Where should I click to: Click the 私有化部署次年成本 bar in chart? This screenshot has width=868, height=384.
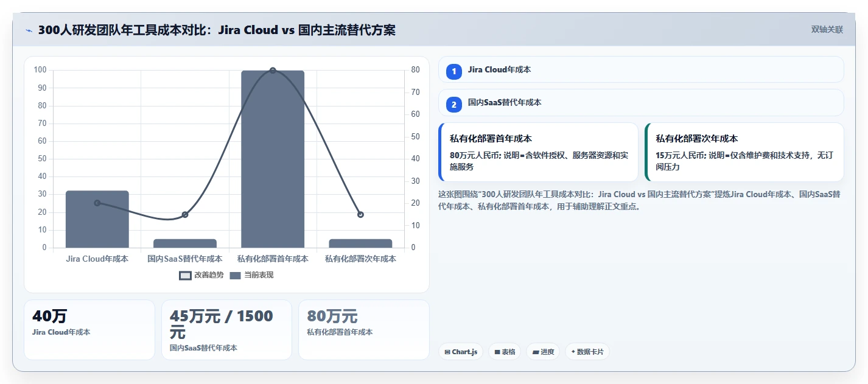pos(360,243)
